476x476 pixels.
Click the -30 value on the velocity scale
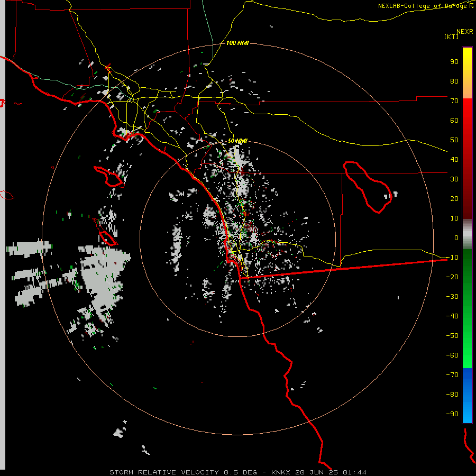click(452, 297)
